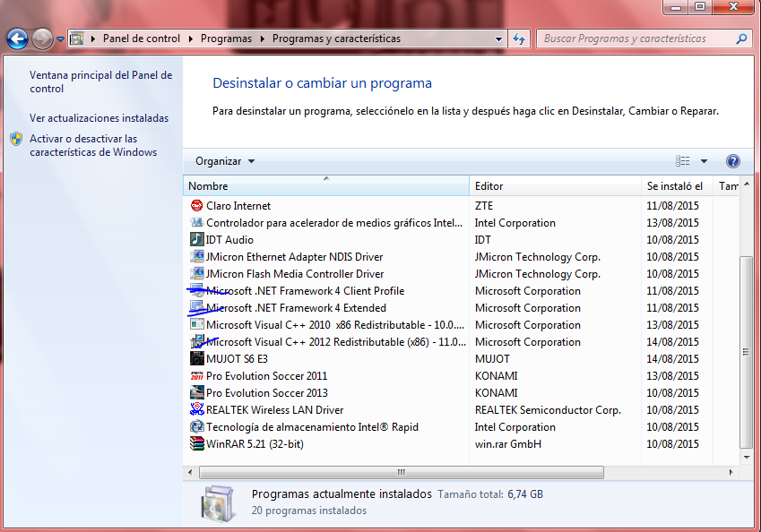Open help with the blue question mark icon
Image resolution: width=761 pixels, height=532 pixels.
732,161
